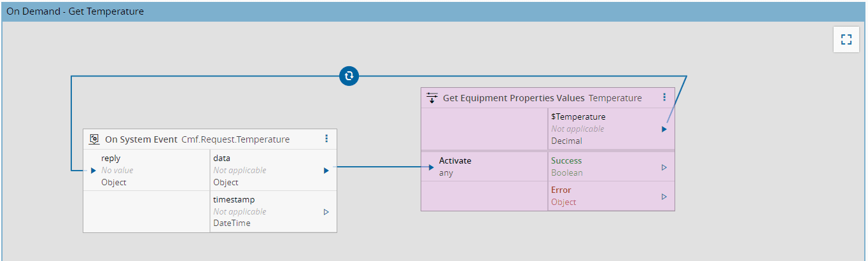Click the timestamp output port arrow

pos(326,212)
